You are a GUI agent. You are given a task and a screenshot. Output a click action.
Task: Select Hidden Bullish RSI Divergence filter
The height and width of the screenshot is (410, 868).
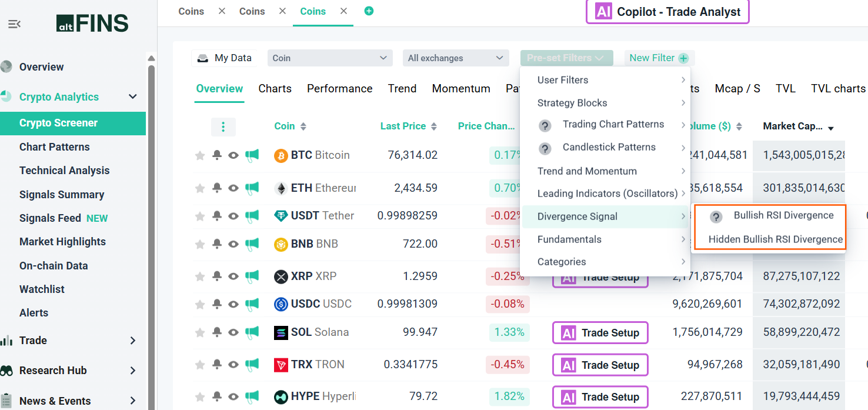pyautogui.click(x=775, y=239)
